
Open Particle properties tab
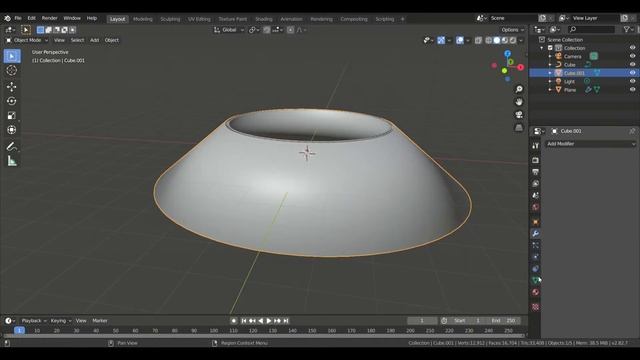click(536, 245)
